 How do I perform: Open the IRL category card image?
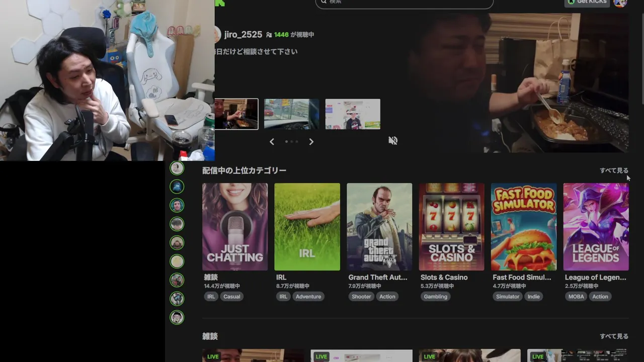(x=307, y=227)
